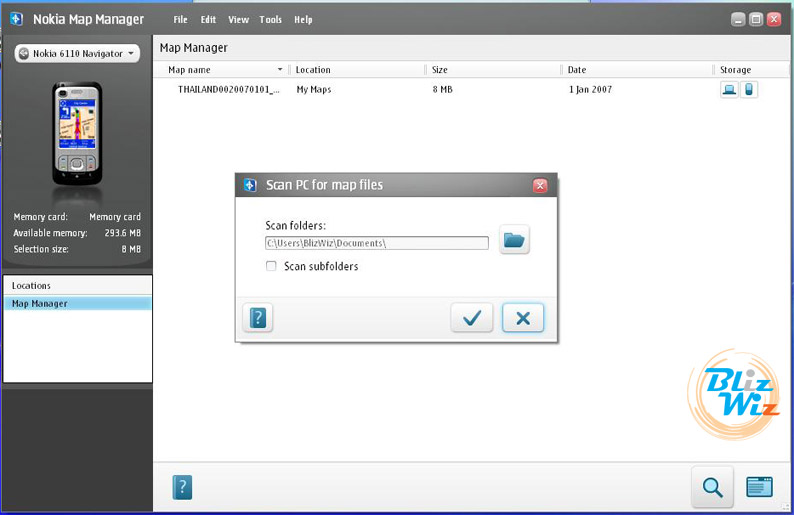
Task: Open help icon in the bottom toolbar
Action: point(182,487)
